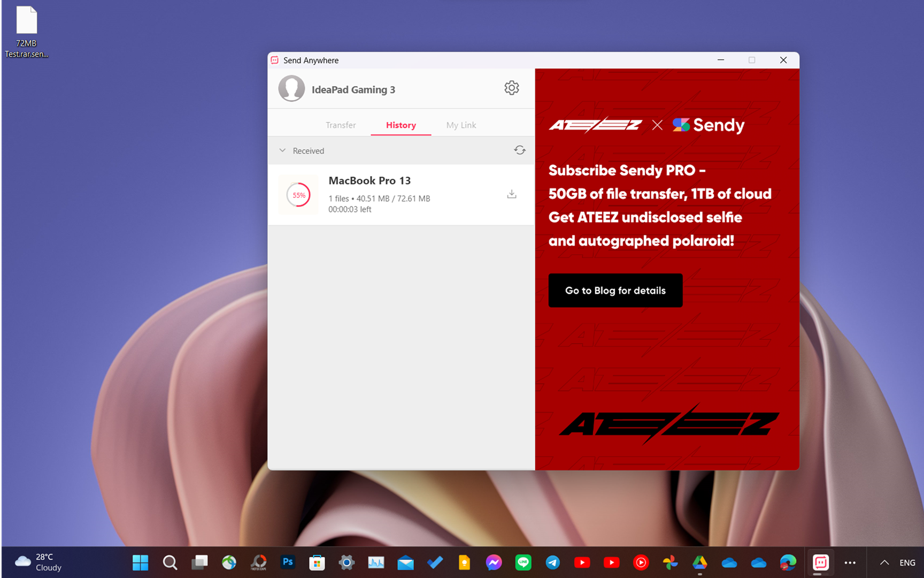Show hidden system tray icons
The height and width of the screenshot is (578, 924).
[884, 562]
